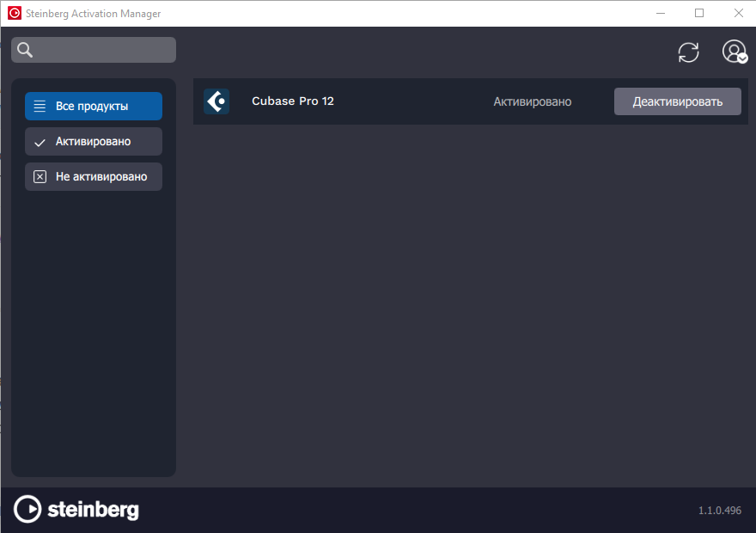Click the Cubase Pro 12 product icon
The width and height of the screenshot is (756, 533).
[x=216, y=101]
